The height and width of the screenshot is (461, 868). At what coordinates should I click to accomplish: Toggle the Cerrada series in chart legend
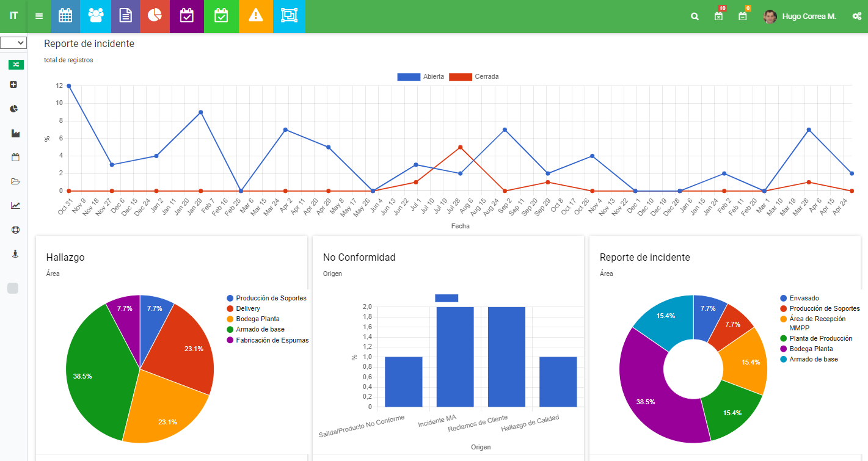click(x=473, y=77)
